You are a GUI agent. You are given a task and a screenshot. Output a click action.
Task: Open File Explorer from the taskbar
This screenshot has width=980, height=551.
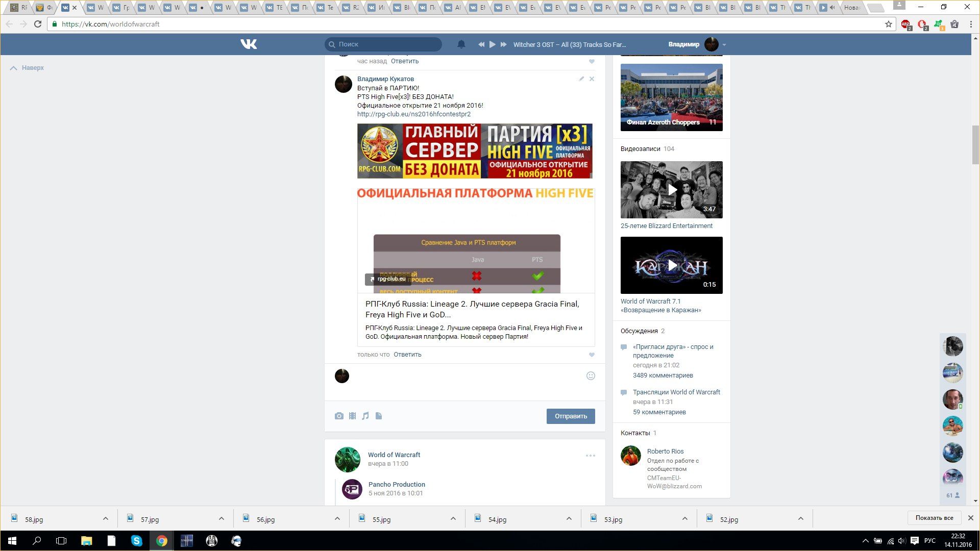point(86,541)
